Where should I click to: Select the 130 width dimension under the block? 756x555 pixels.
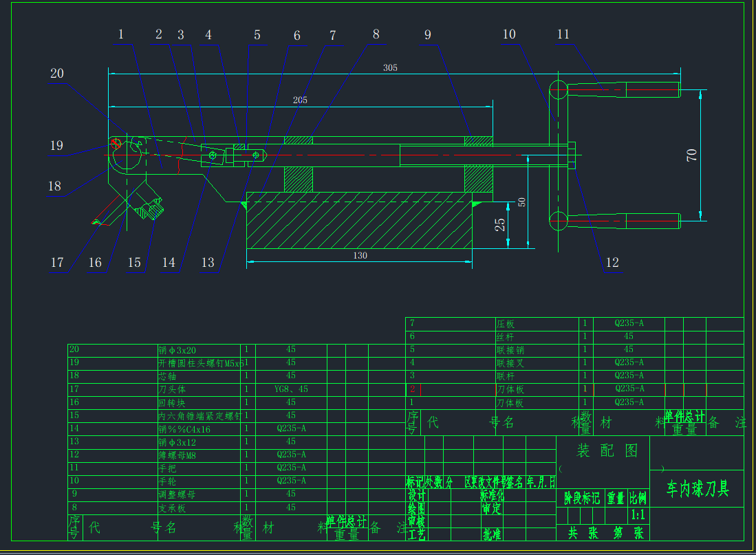click(x=360, y=256)
